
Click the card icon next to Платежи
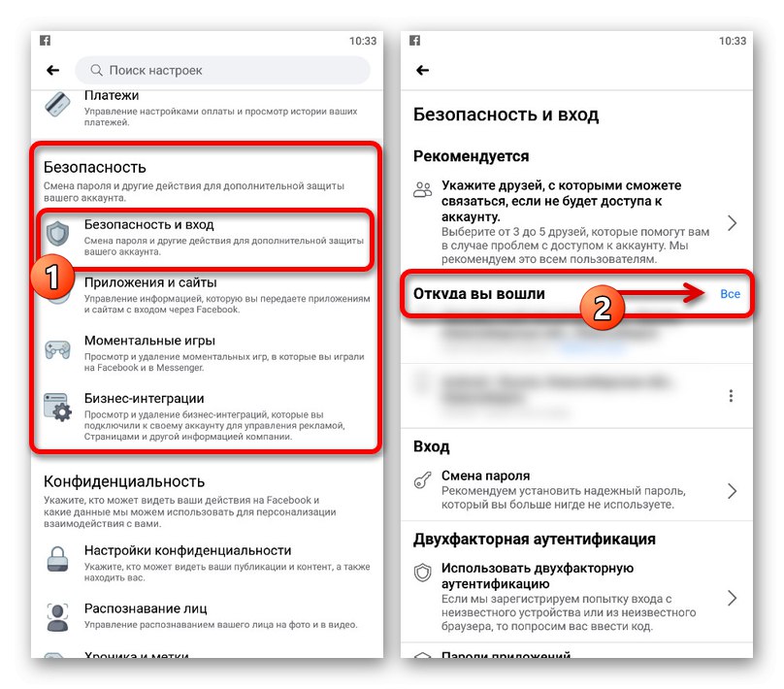(57, 105)
